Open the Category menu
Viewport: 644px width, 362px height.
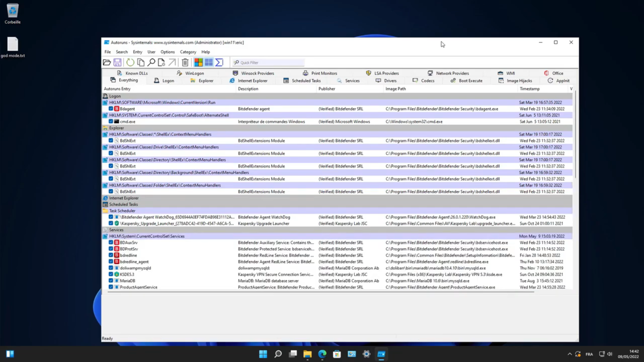click(188, 52)
